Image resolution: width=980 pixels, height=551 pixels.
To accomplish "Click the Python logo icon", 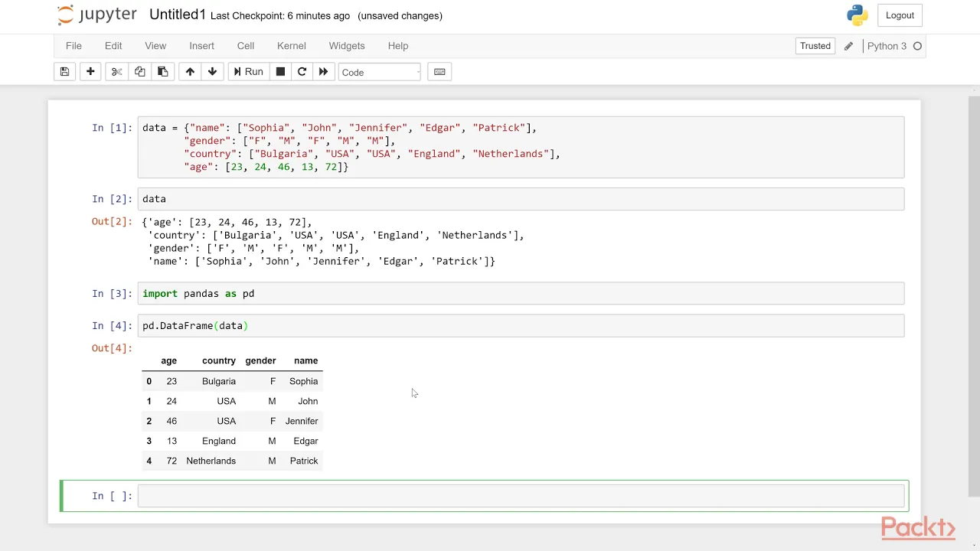I will pos(857,15).
